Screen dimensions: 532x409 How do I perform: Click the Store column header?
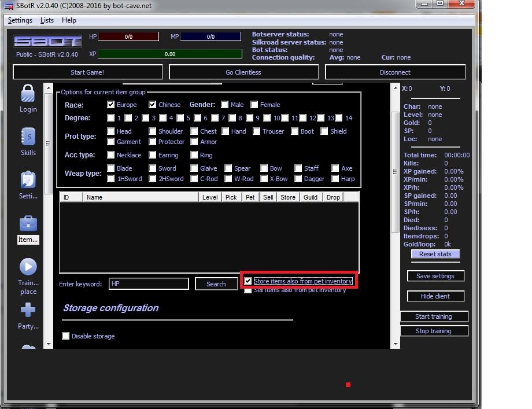[288, 197]
